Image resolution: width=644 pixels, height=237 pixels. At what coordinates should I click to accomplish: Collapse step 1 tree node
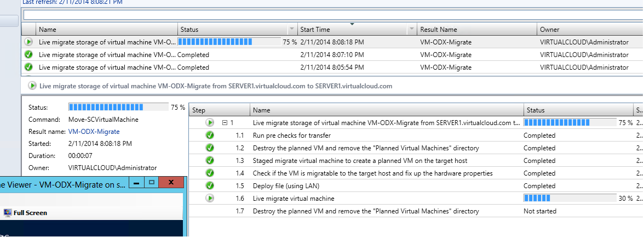pyautogui.click(x=225, y=123)
